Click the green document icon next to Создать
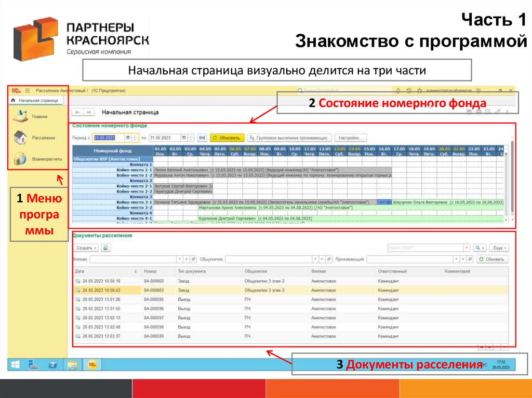 (105, 248)
